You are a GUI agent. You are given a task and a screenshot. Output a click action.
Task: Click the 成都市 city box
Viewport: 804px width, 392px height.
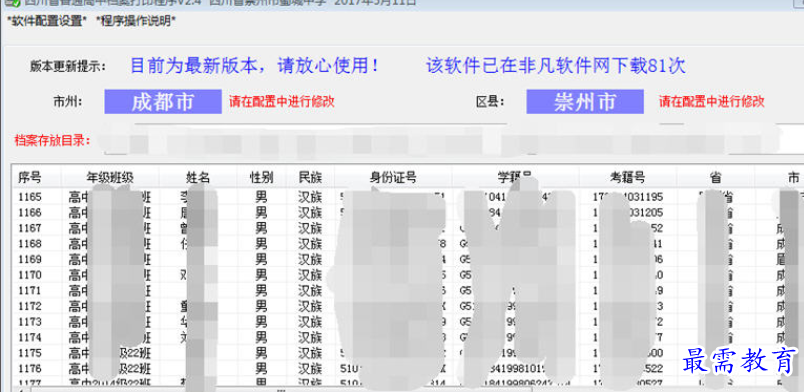click(x=163, y=102)
